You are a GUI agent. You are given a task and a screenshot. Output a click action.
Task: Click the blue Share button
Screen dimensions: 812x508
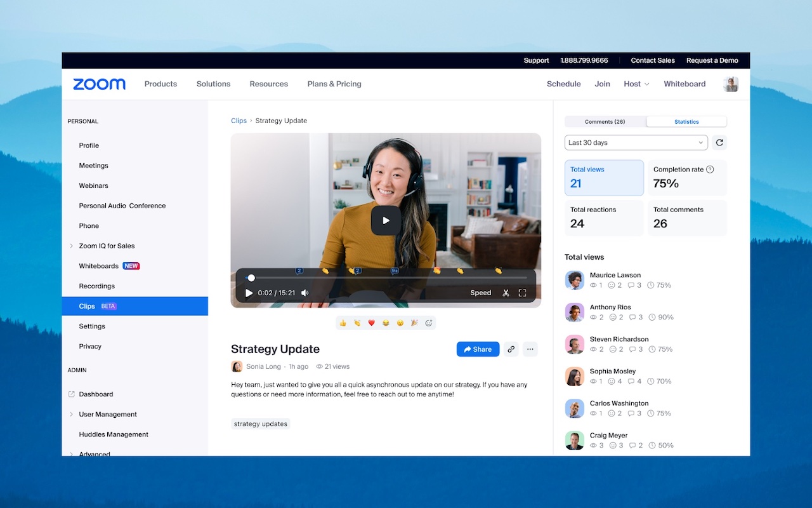[478, 349]
